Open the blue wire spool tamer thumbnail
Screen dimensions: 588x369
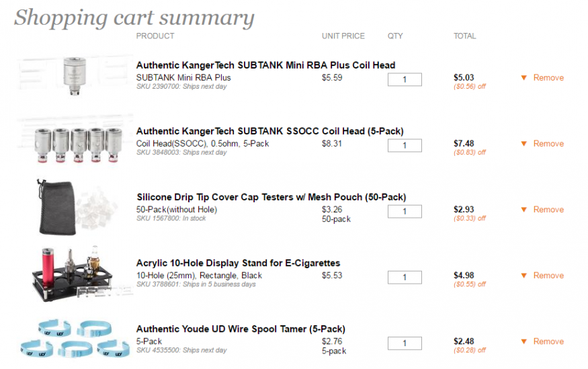click(x=74, y=339)
